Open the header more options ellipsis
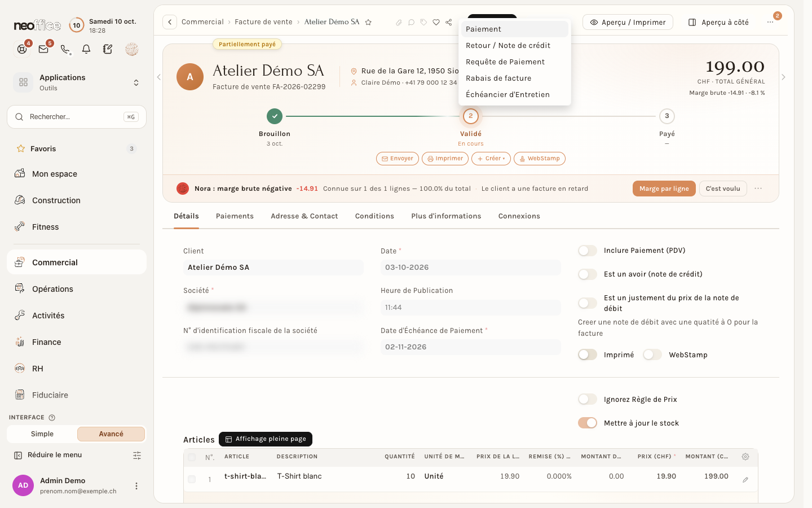 (x=770, y=22)
